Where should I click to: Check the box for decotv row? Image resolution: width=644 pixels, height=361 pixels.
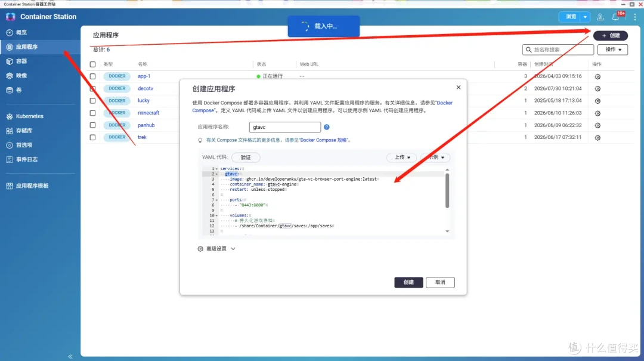pyautogui.click(x=93, y=89)
